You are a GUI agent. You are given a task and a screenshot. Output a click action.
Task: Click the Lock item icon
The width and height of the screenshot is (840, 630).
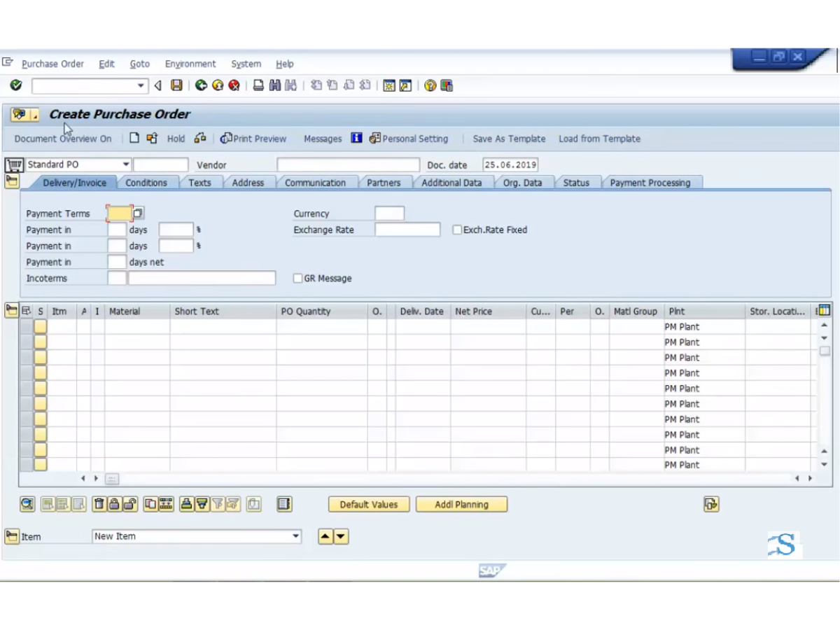tap(114, 504)
